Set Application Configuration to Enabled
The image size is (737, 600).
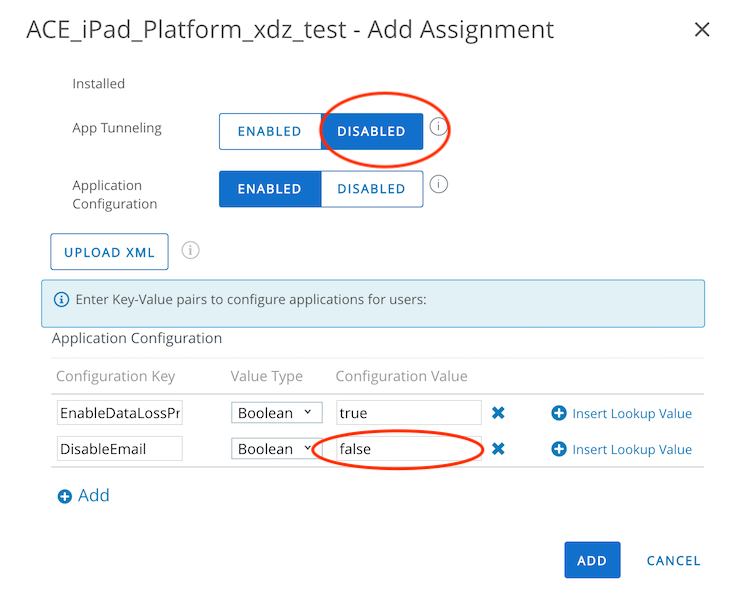(x=269, y=189)
